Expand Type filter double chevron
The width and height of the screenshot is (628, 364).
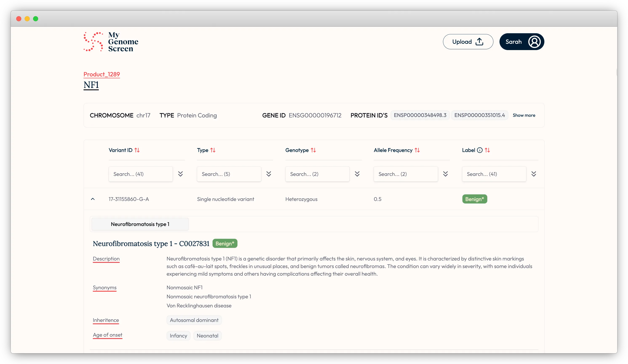pyautogui.click(x=269, y=174)
